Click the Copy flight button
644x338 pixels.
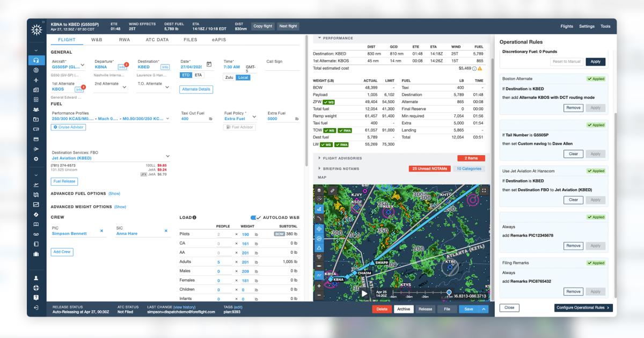[x=263, y=26]
